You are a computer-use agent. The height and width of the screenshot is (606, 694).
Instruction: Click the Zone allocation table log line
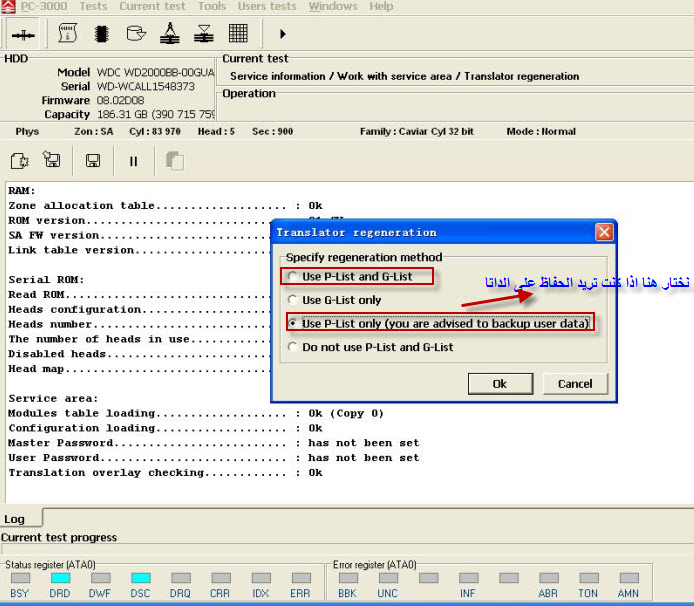[x=166, y=206]
